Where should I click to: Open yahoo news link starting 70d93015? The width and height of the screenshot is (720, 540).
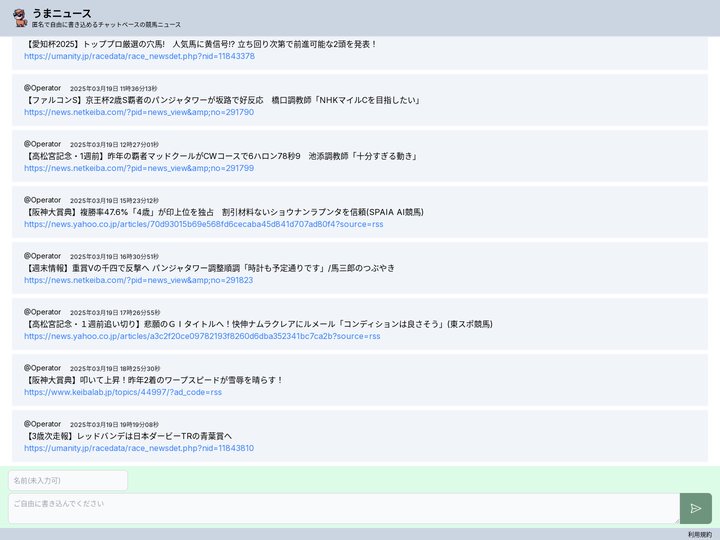(x=204, y=224)
